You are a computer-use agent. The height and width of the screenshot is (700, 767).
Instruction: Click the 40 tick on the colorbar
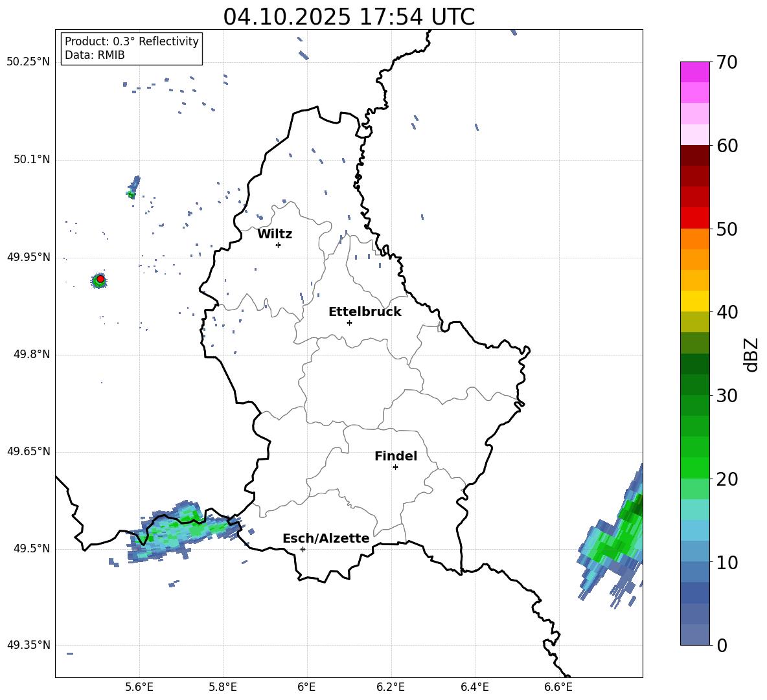click(727, 312)
